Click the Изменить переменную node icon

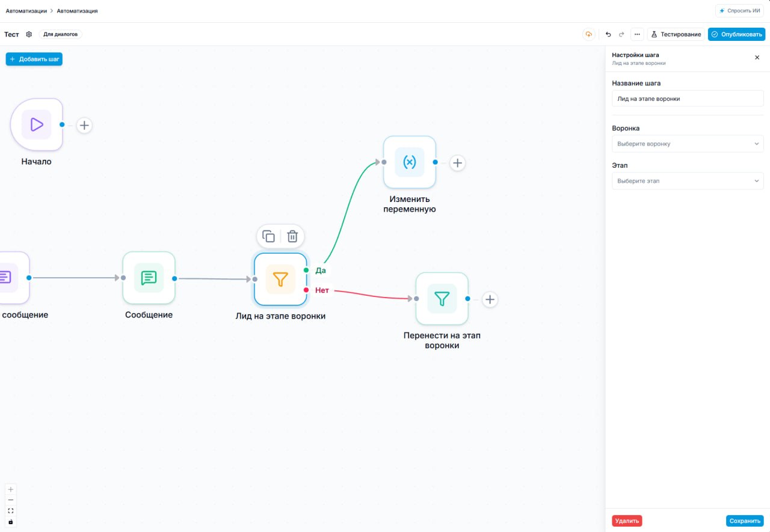[x=409, y=162]
